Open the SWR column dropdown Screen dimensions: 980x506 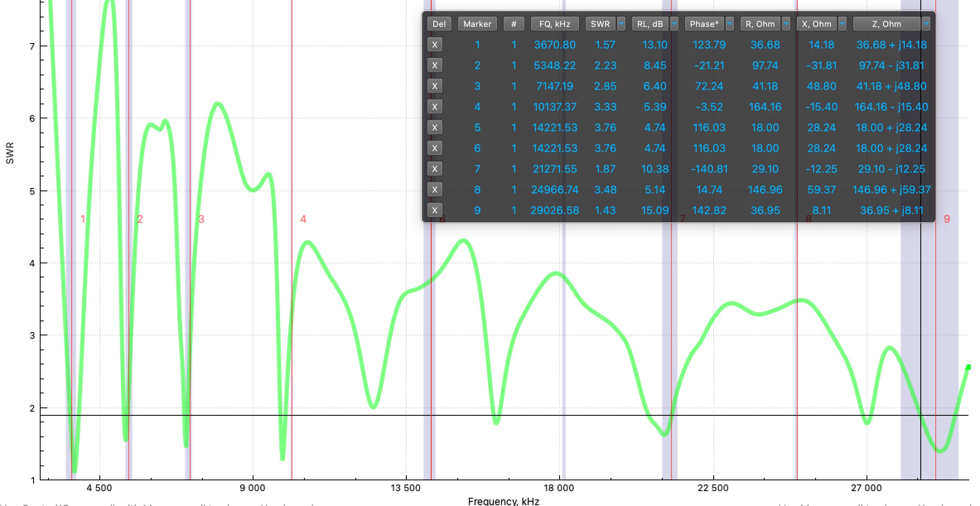coord(621,24)
